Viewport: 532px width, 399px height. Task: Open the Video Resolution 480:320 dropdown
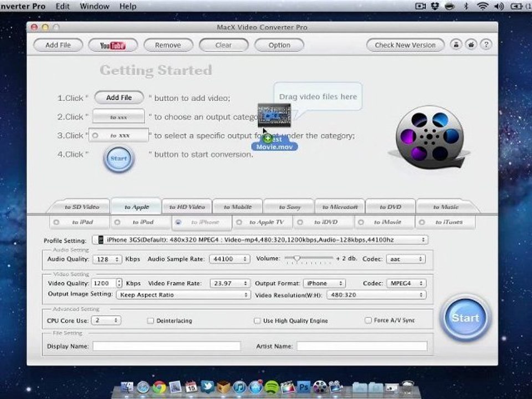pos(376,295)
